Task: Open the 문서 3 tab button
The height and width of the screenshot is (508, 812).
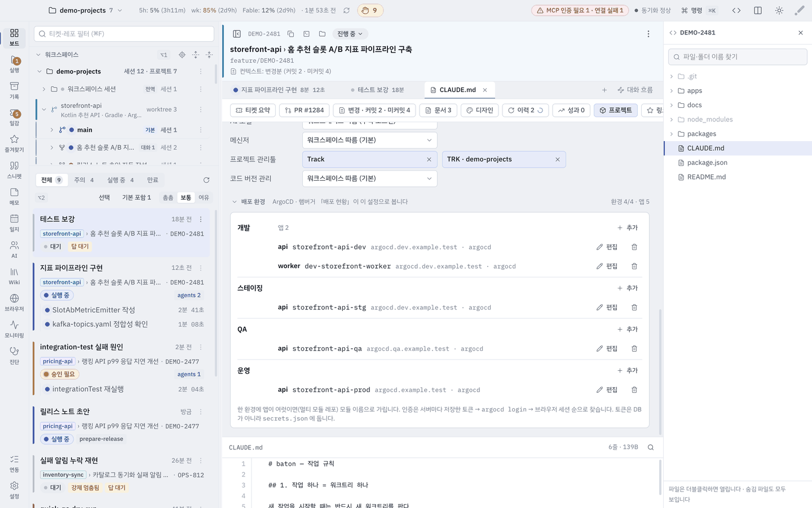Action: point(438,110)
